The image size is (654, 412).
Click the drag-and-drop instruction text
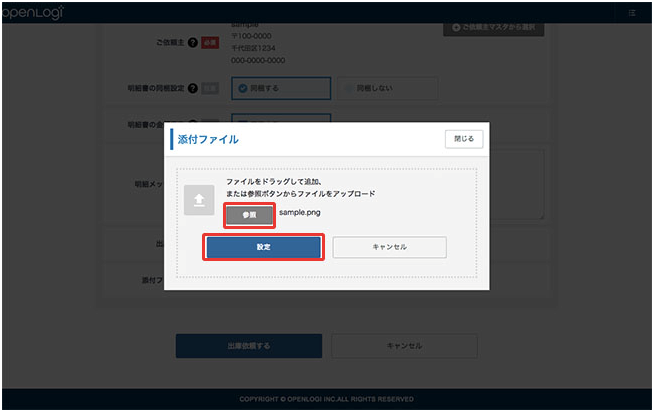300,188
